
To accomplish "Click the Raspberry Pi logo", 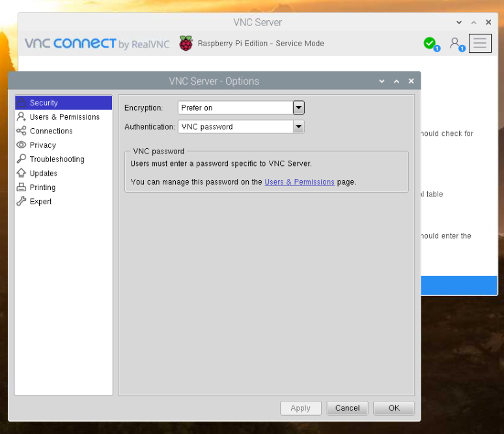I will (186, 43).
